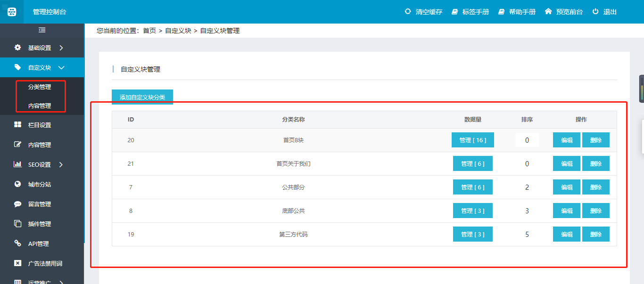Viewport: 644px width, 284px height.
Task: Click the 首页 breadcrumb link
Action: pos(149,31)
